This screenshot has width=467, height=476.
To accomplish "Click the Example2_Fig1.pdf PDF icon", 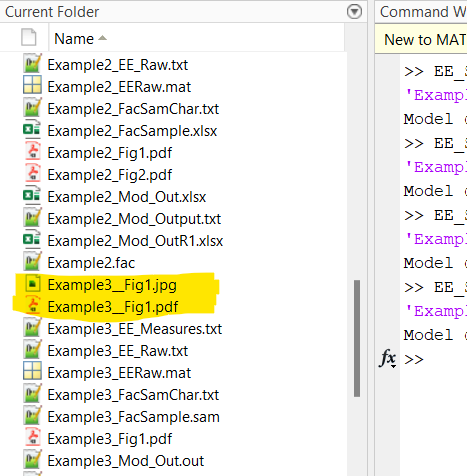I will click(x=33, y=151).
